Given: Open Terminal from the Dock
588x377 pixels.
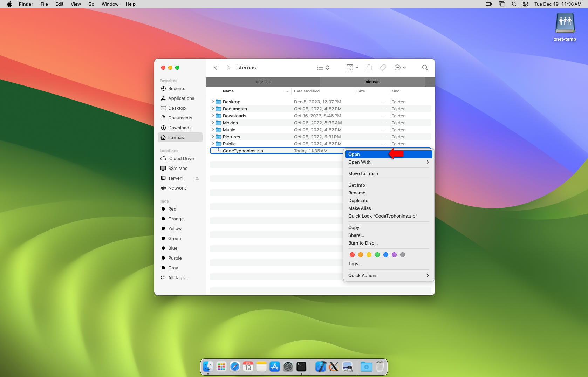Looking at the screenshot, I should (301, 367).
